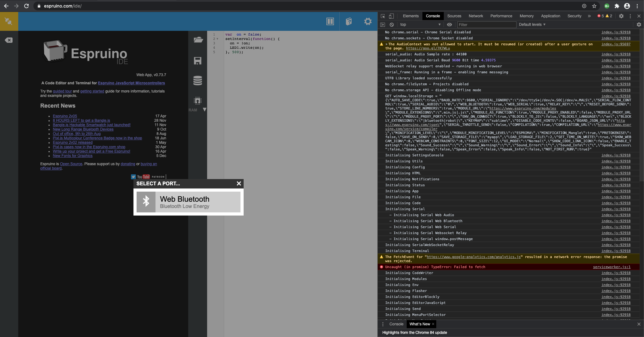Click the Espruino connect plug icon
This screenshot has width=644, height=337.
click(9, 21)
